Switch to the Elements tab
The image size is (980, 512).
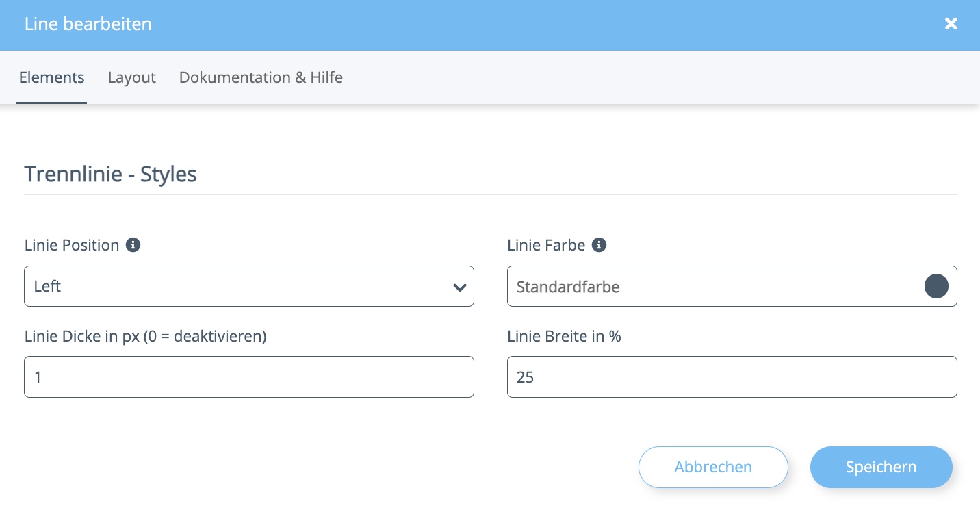tap(51, 77)
